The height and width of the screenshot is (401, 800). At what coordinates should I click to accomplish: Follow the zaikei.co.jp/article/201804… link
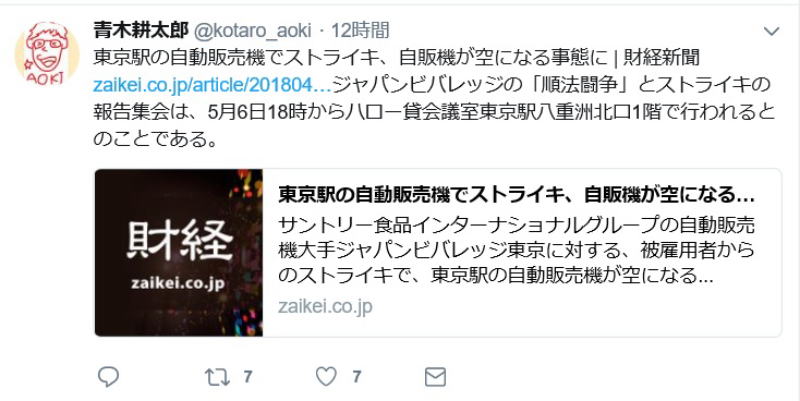212,85
